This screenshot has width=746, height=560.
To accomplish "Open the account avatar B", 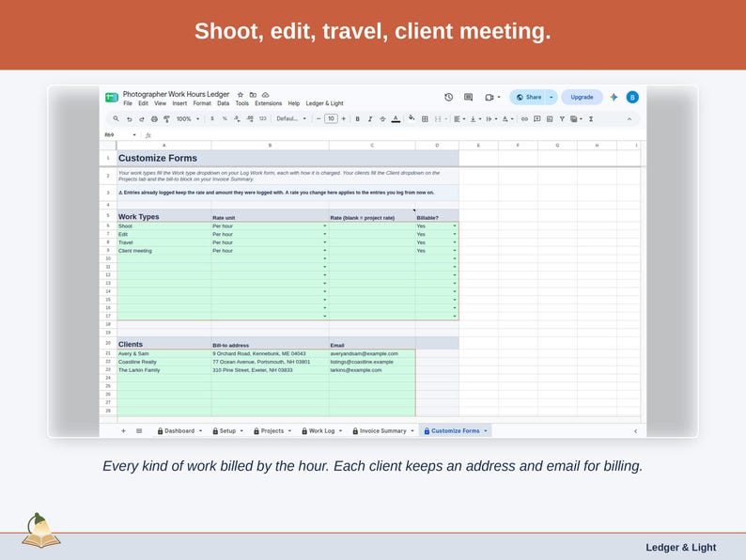I will (632, 97).
